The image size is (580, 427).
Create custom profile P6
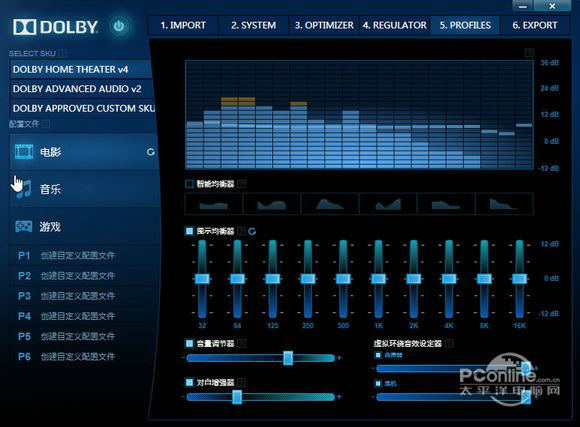click(85, 357)
